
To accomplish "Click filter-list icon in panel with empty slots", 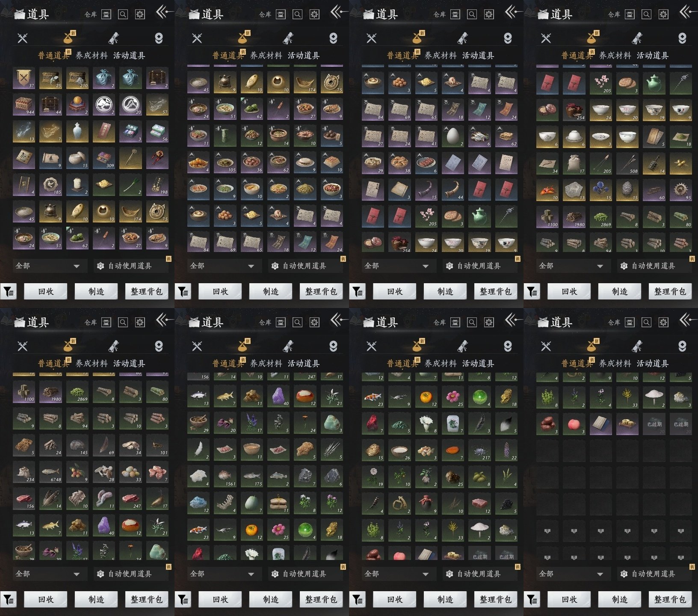I will coord(532,599).
